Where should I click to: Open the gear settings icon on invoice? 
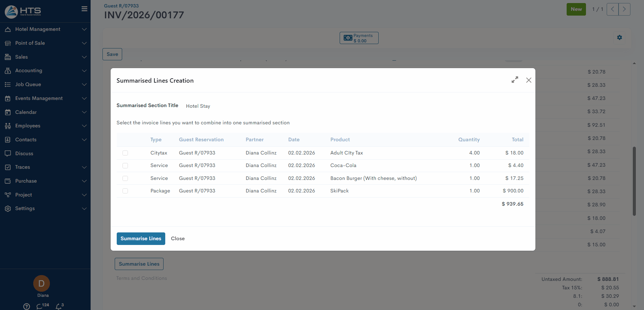pyautogui.click(x=619, y=38)
